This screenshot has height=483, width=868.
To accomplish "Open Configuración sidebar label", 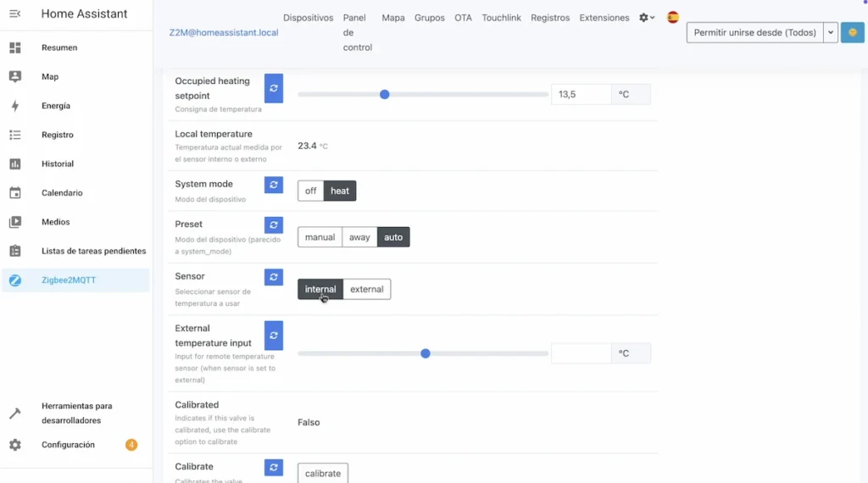I will click(x=68, y=445).
